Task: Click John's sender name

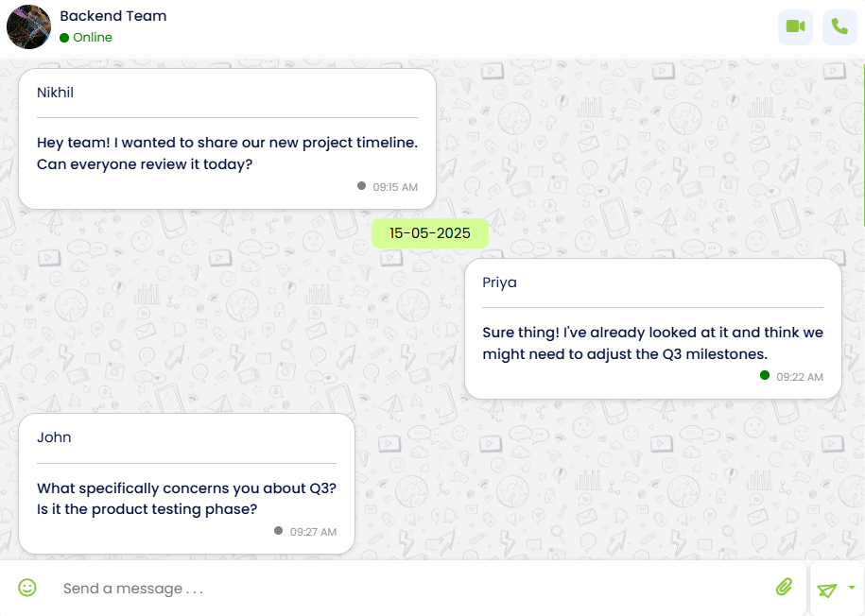Action: pos(54,437)
